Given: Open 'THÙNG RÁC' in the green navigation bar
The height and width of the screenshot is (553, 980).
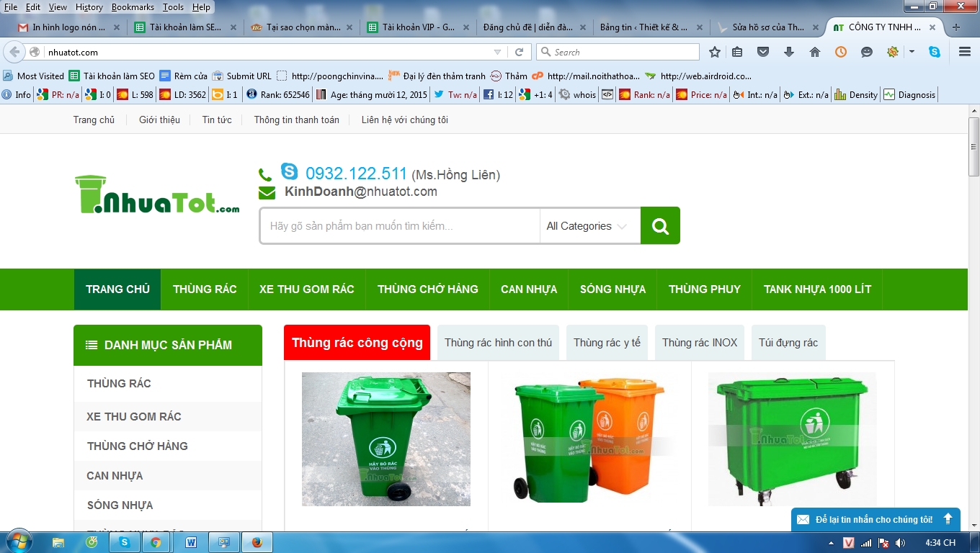Looking at the screenshot, I should [x=205, y=289].
